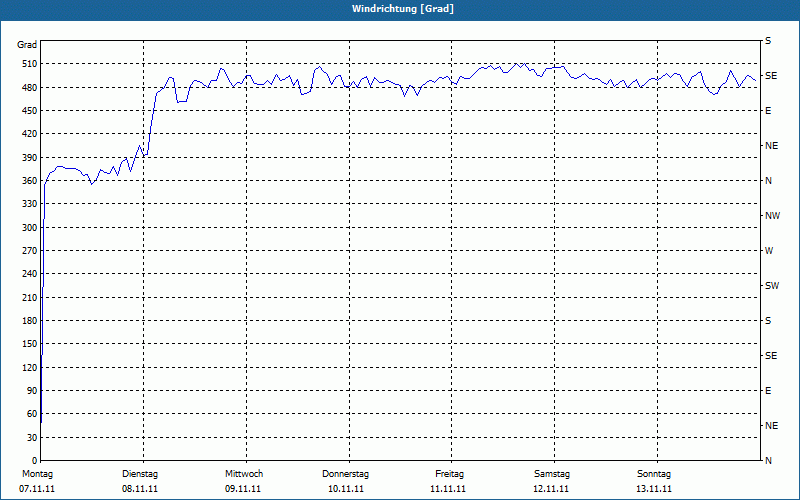The image size is (800, 500).
Task: Click the 30 y-axis value
Action: pyautogui.click(x=32, y=438)
